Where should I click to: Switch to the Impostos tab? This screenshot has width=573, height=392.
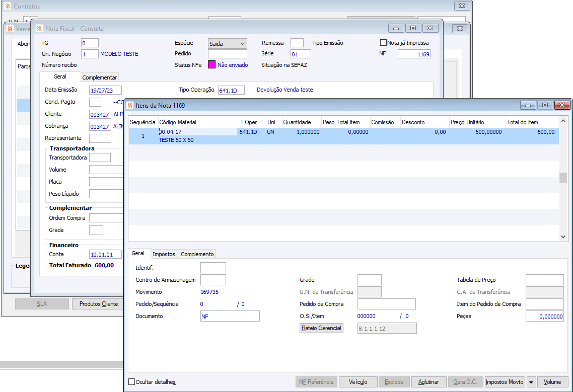coord(164,254)
